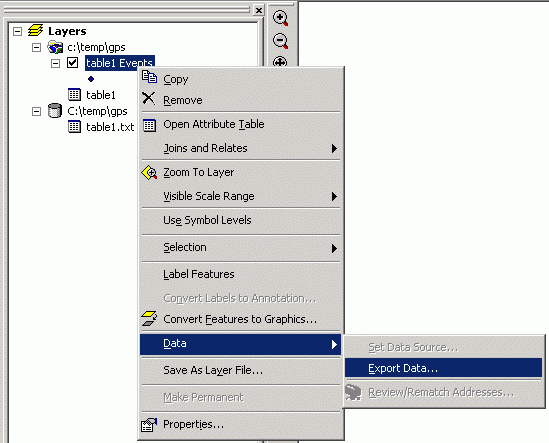Click Convert Features to Graphics

(240, 319)
